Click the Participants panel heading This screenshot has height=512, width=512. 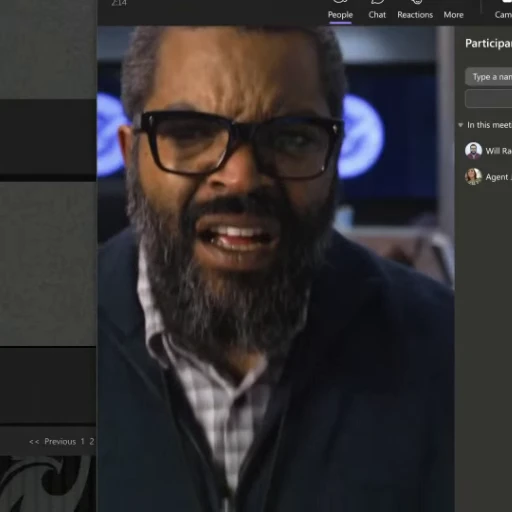coord(488,43)
